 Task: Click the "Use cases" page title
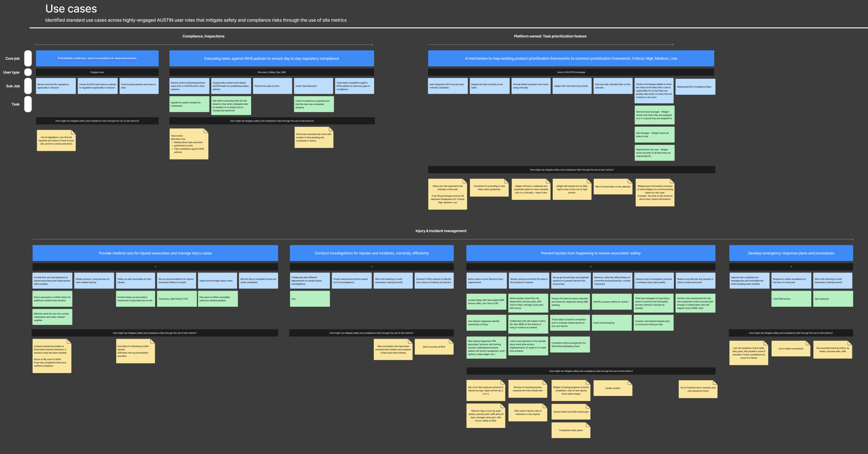tap(71, 9)
